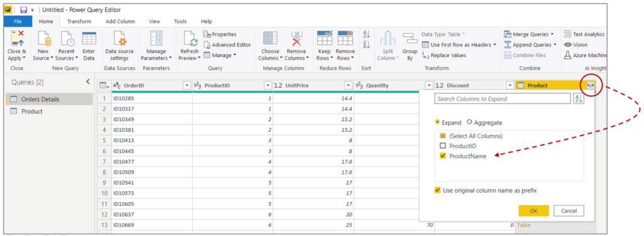Check the ProductID checkbox
Screen dimensions: 644x236
(x=443, y=146)
